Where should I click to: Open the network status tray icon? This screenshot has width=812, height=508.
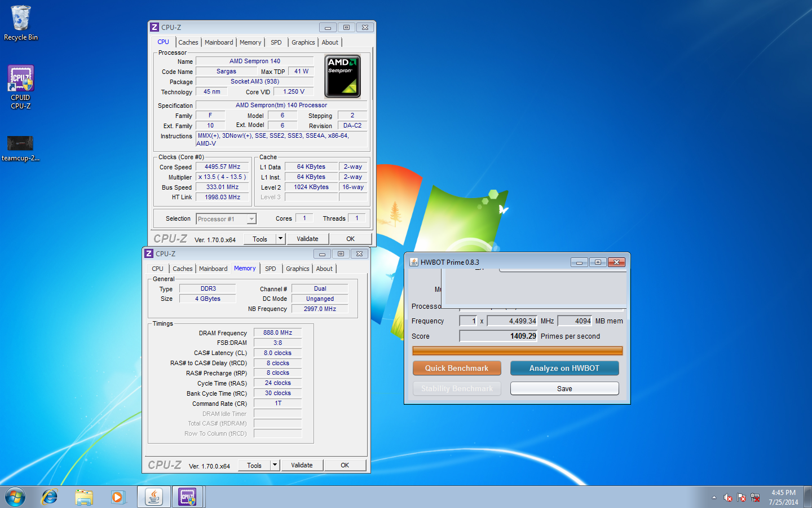point(755,498)
